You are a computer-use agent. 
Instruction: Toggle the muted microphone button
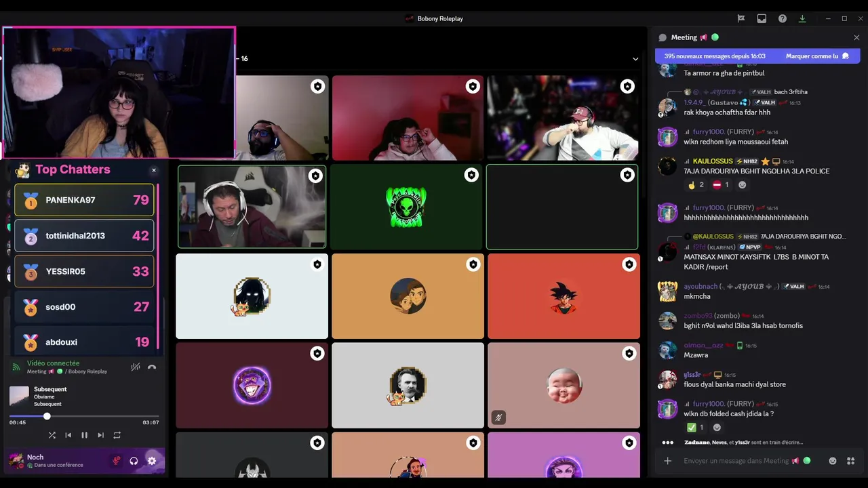[116, 461]
